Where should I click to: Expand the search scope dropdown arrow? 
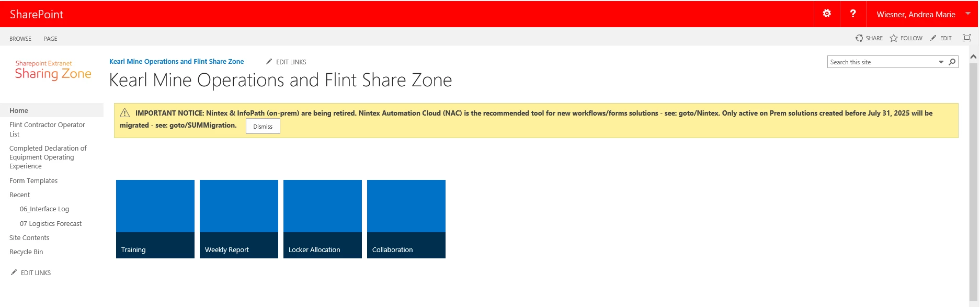click(x=941, y=62)
